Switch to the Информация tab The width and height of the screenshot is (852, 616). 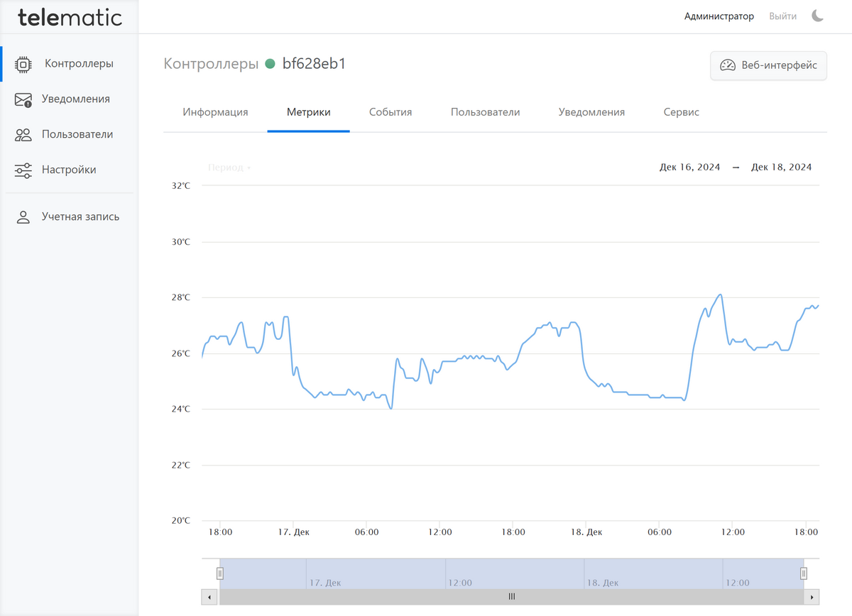(x=215, y=112)
